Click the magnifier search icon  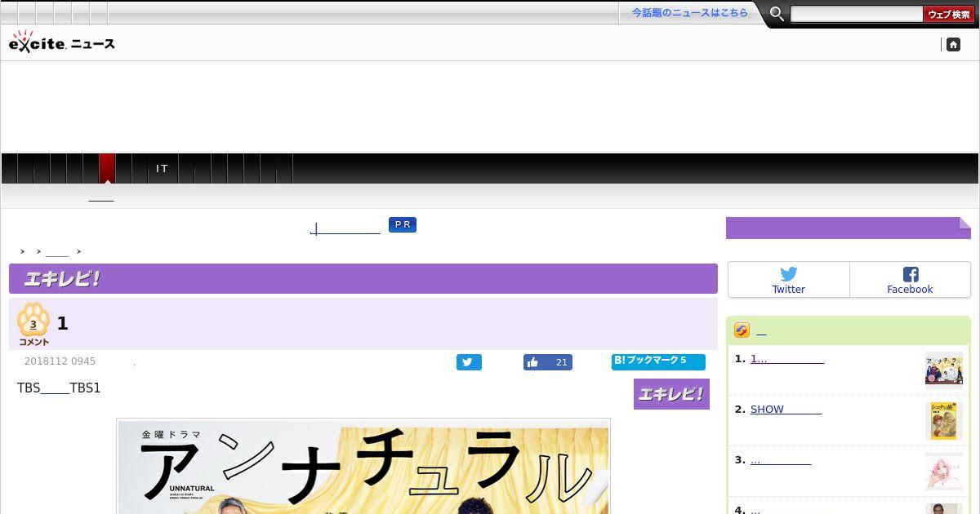[777, 14]
